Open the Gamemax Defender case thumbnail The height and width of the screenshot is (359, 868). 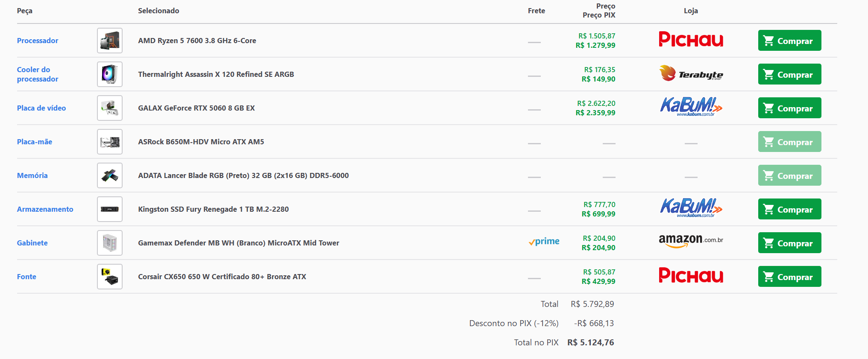point(110,243)
